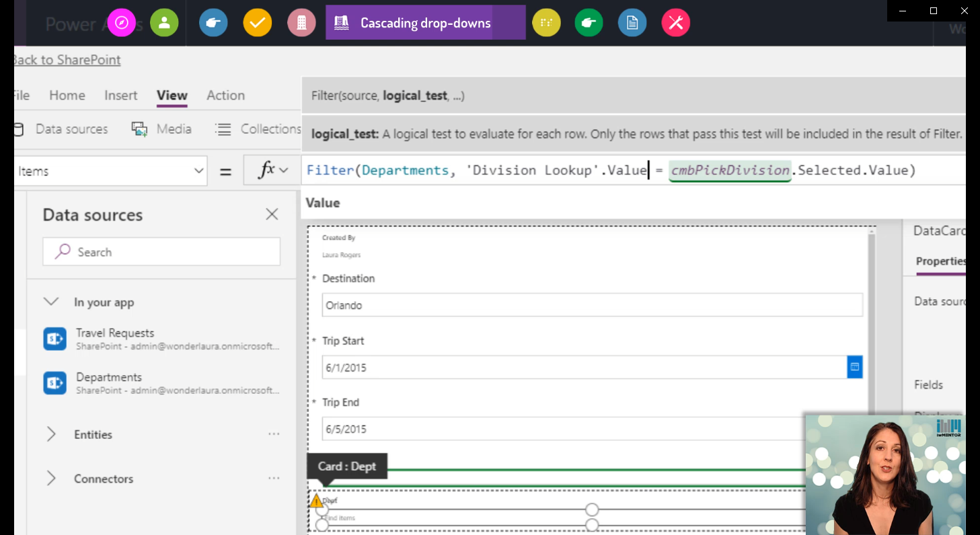The height and width of the screenshot is (535, 980).
Task: Open the Home ribbon tab
Action: [67, 95]
